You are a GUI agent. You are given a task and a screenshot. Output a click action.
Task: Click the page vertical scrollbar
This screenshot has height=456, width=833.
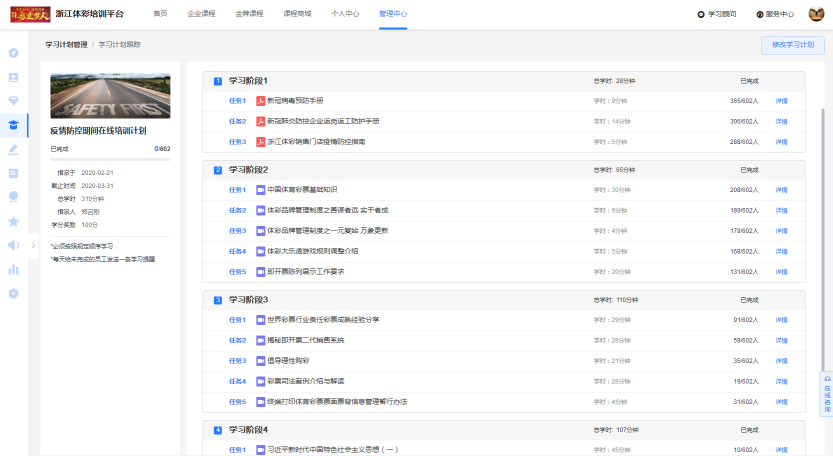[823, 239]
